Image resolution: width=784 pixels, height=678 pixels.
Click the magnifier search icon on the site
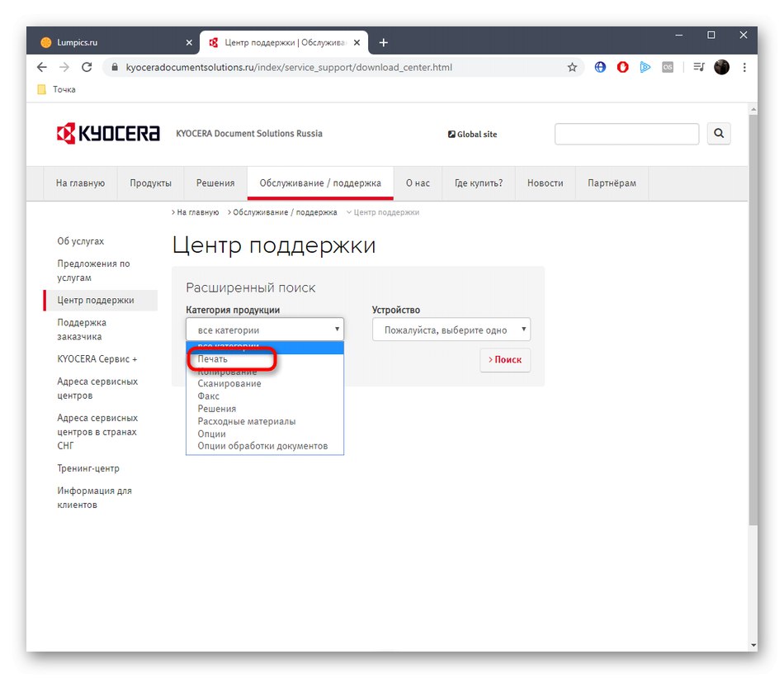point(718,133)
